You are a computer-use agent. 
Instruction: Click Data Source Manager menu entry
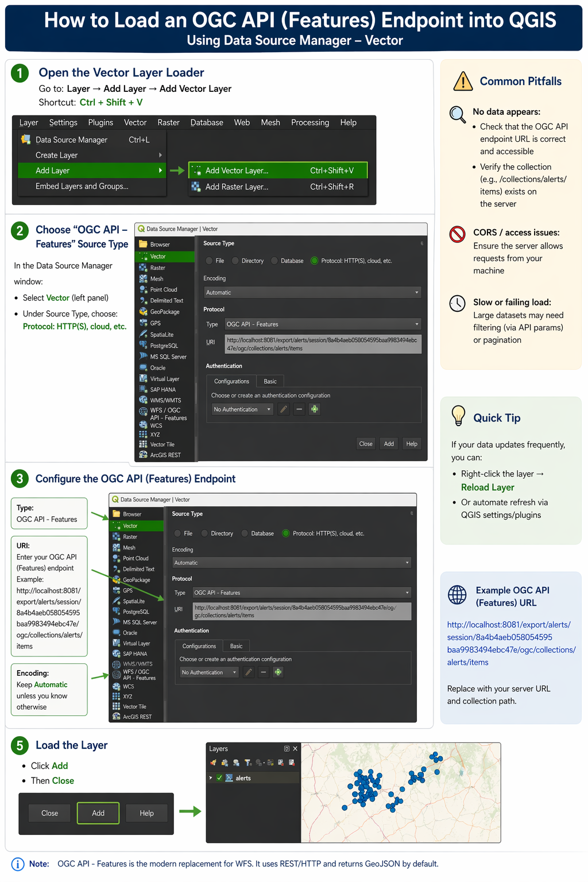click(92, 140)
